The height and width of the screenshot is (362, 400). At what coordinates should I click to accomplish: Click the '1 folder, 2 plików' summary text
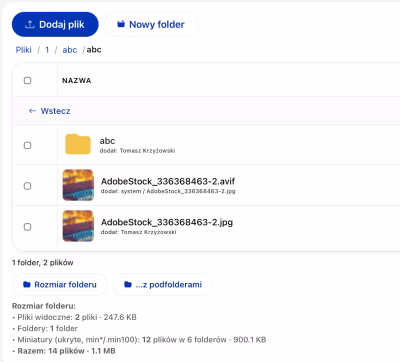coord(43,263)
